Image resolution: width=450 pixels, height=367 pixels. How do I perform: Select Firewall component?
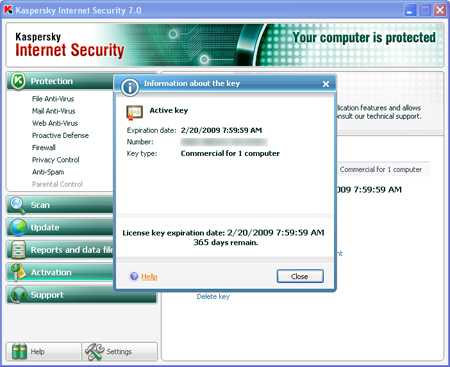pos(44,147)
